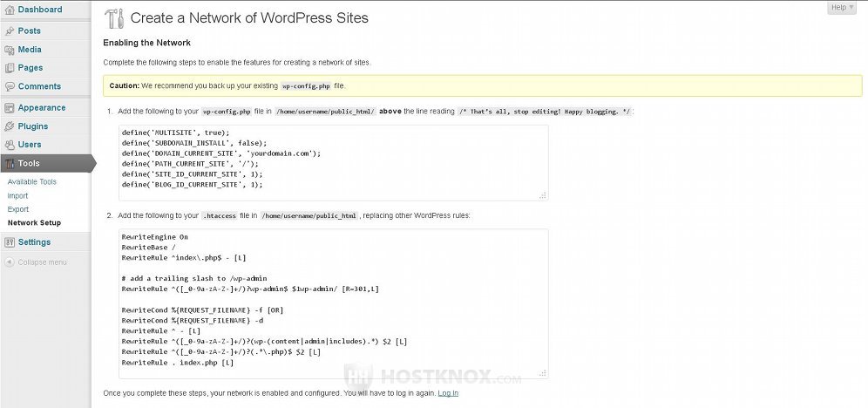Click the define('PATH_CURRENT_SITE') line
Viewport: 868px width, 408px height.
click(x=191, y=164)
